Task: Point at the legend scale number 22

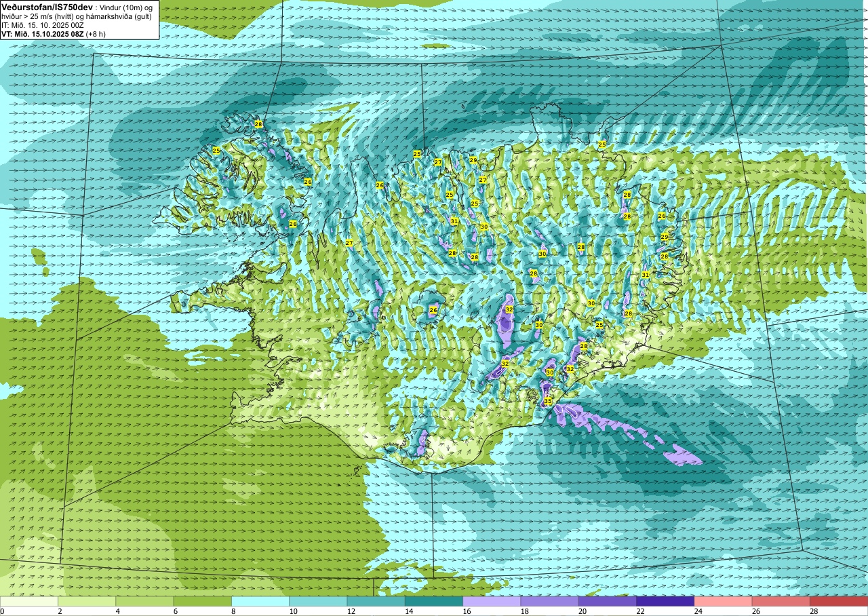Action: [639, 611]
